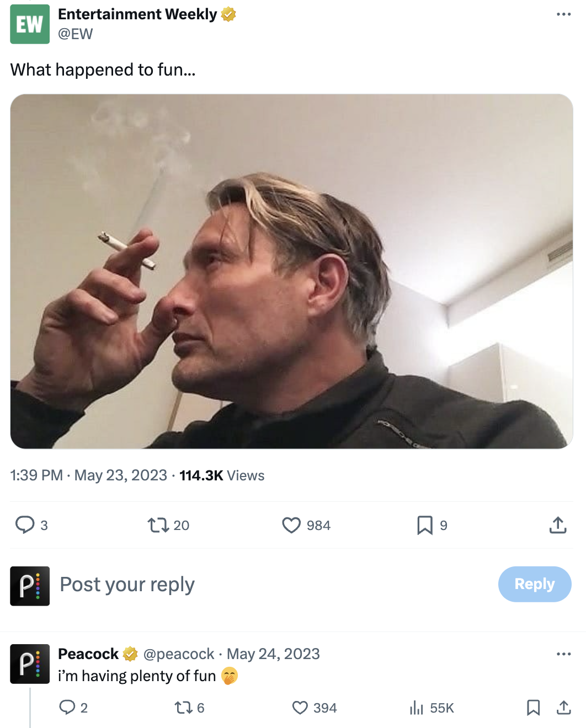This screenshot has width=586, height=728.
Task: Share Peacock's reply
Action: (563, 707)
